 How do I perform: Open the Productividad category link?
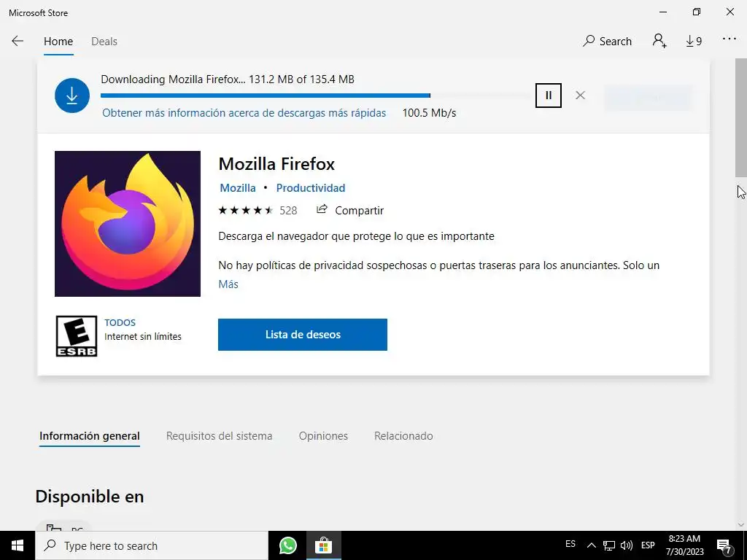pyautogui.click(x=311, y=187)
